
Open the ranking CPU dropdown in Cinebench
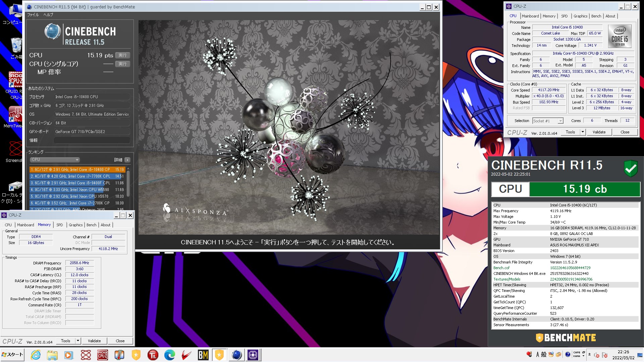[x=55, y=160]
